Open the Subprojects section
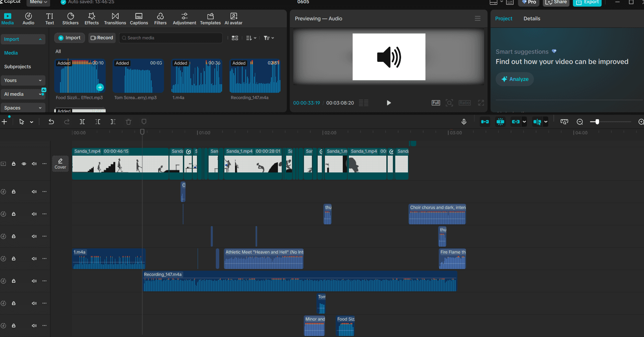Screen dimensions: 644x337 pyautogui.click(x=17, y=67)
